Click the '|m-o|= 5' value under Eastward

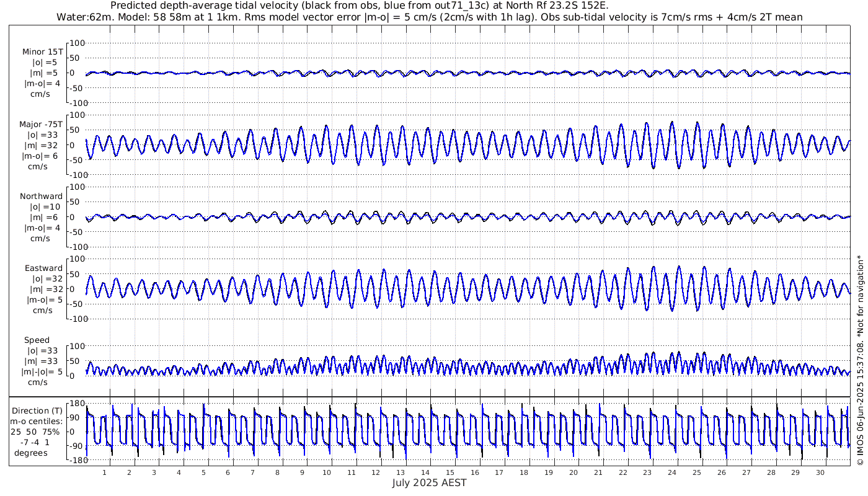[x=45, y=300]
